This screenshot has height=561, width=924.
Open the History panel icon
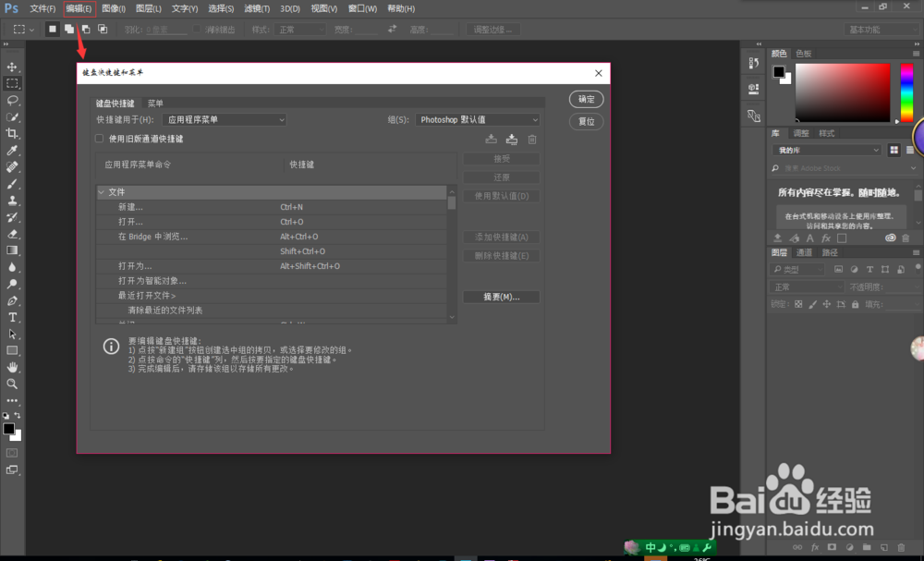click(x=754, y=63)
